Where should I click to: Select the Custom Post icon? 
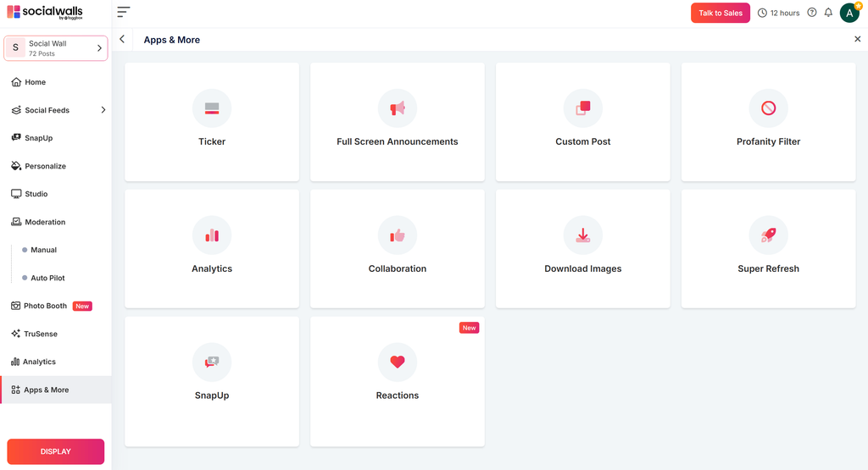582,108
